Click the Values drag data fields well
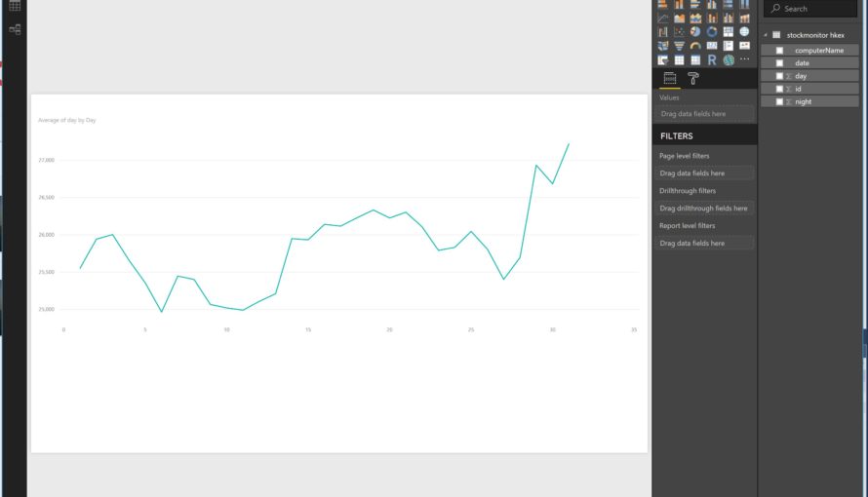868x497 pixels. [704, 114]
